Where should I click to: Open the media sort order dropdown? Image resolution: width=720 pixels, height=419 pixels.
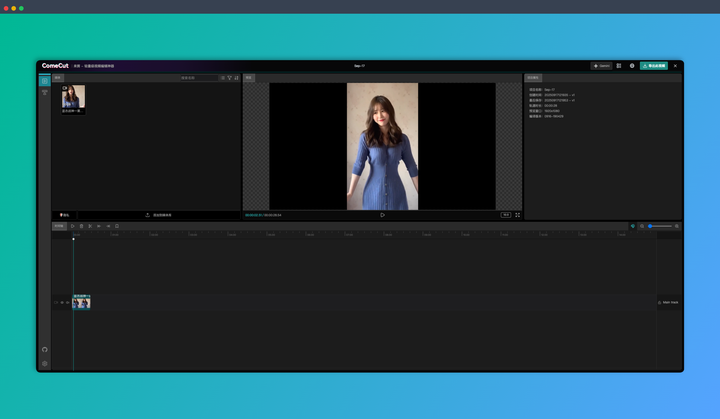(x=237, y=77)
